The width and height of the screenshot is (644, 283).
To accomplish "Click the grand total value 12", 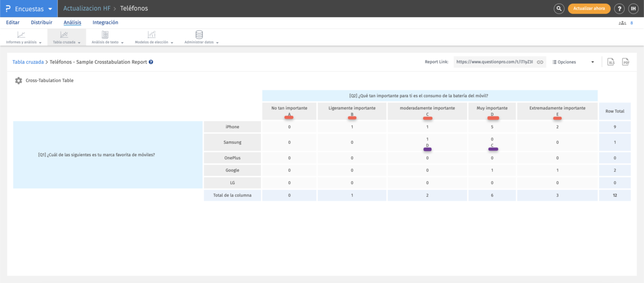I will 615,195.
